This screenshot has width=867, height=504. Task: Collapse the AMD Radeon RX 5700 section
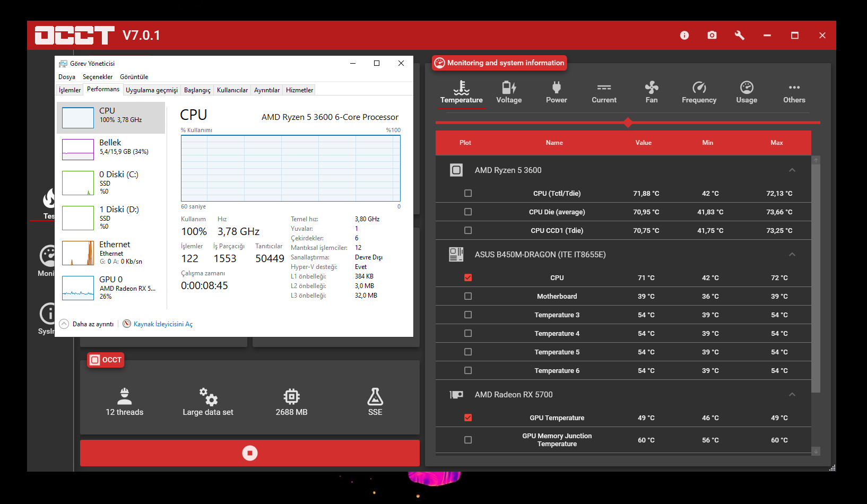click(792, 395)
